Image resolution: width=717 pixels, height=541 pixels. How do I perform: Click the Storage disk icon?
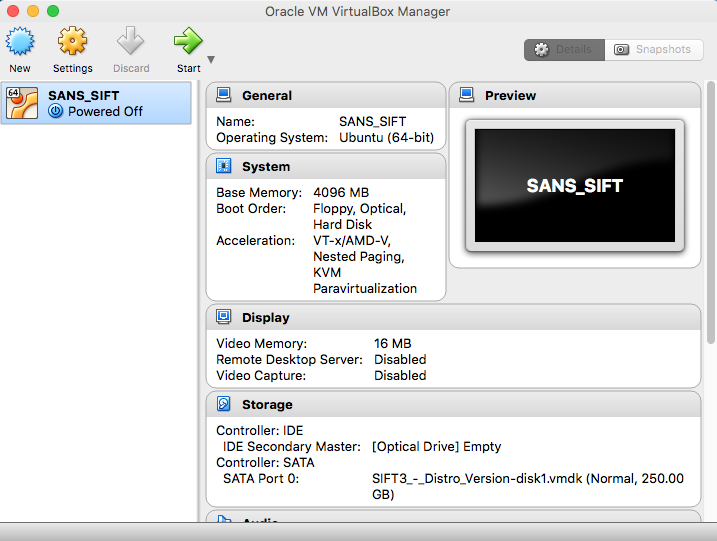(224, 404)
